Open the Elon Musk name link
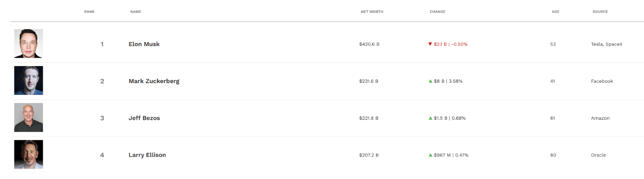The width and height of the screenshot is (644, 179). coord(144,44)
